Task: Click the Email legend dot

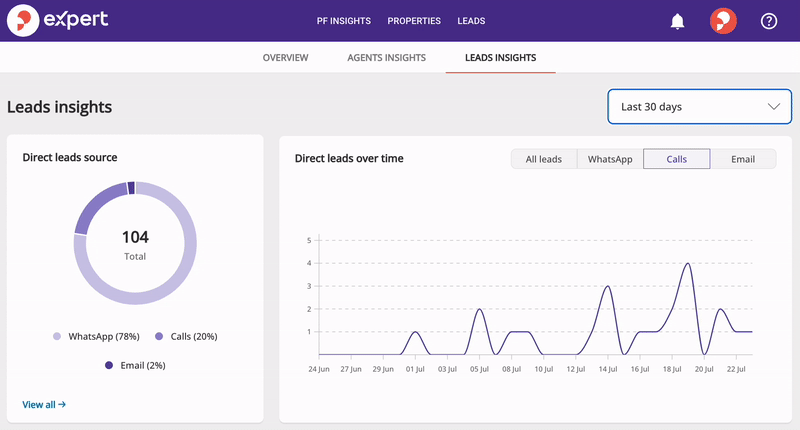Action: pos(109,366)
